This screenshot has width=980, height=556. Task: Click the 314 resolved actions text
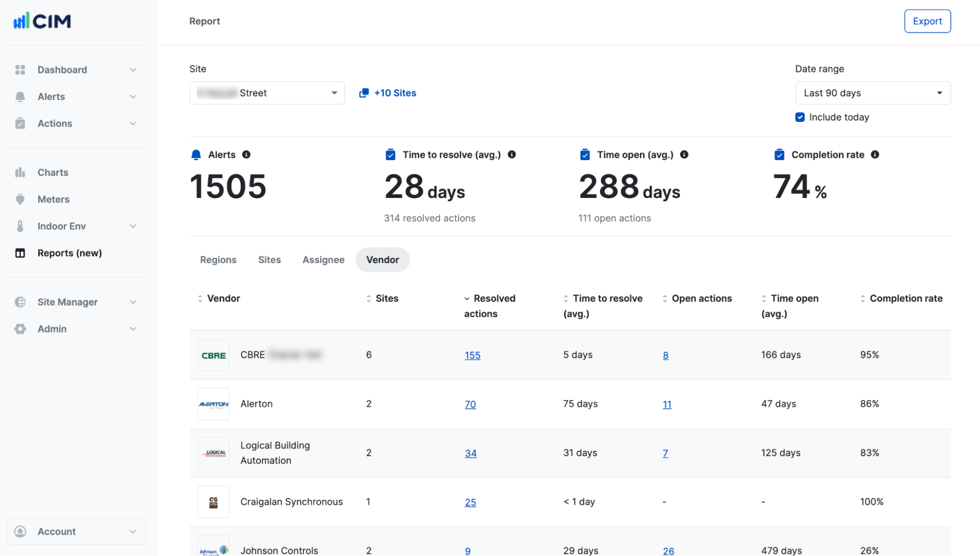[x=430, y=218]
